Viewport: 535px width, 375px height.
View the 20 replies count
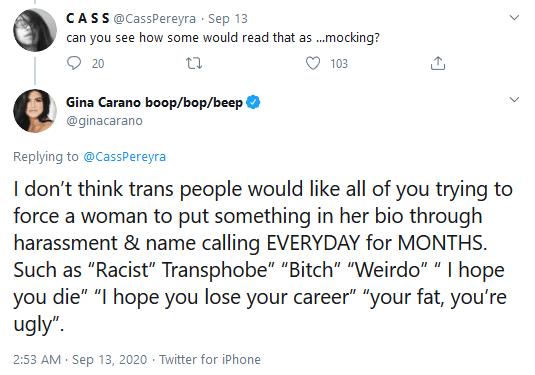(98, 64)
